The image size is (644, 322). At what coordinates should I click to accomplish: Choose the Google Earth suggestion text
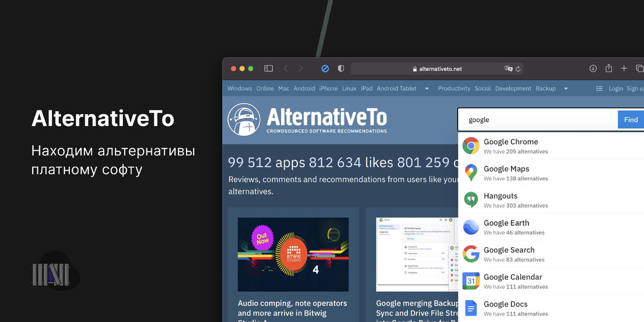(507, 223)
